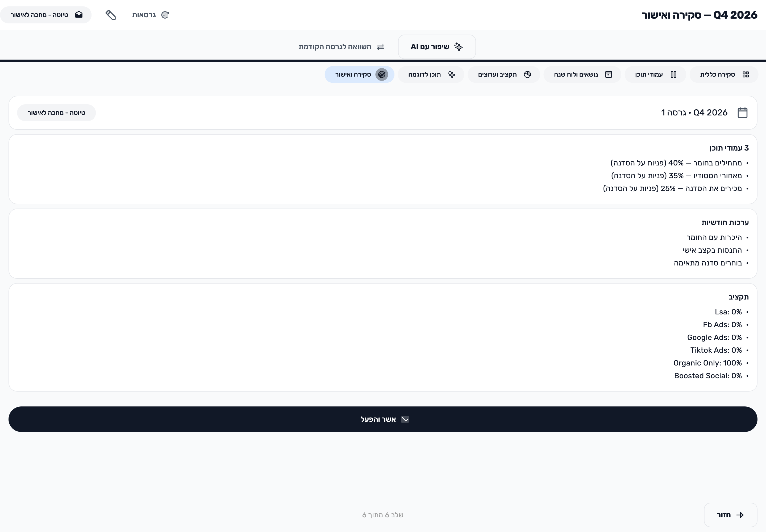
Task: Open שיפור עם AI option
Action: (x=437, y=47)
